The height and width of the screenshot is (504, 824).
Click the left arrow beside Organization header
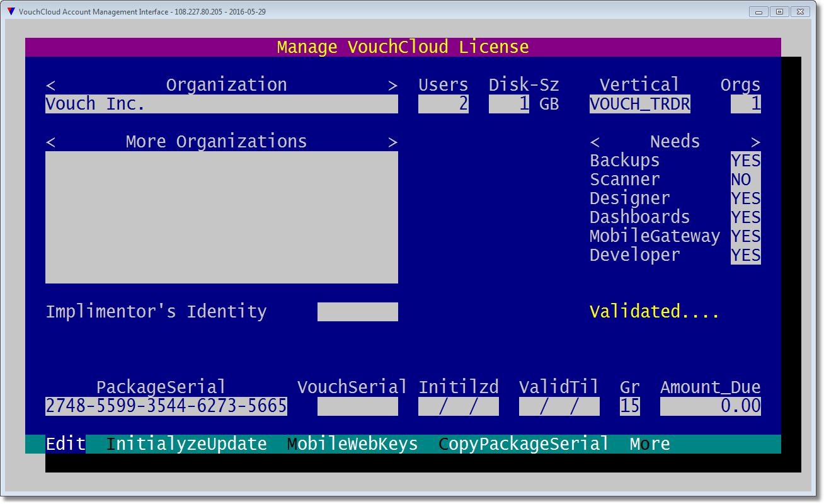point(50,86)
